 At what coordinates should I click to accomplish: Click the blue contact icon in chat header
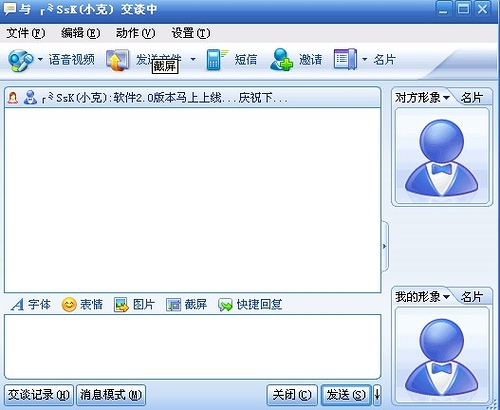click(30, 97)
